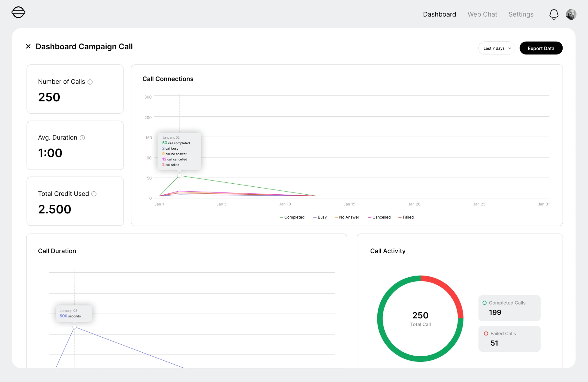The height and width of the screenshot is (382, 588).
Task: Toggle the Failed legend series
Action: [x=406, y=217]
